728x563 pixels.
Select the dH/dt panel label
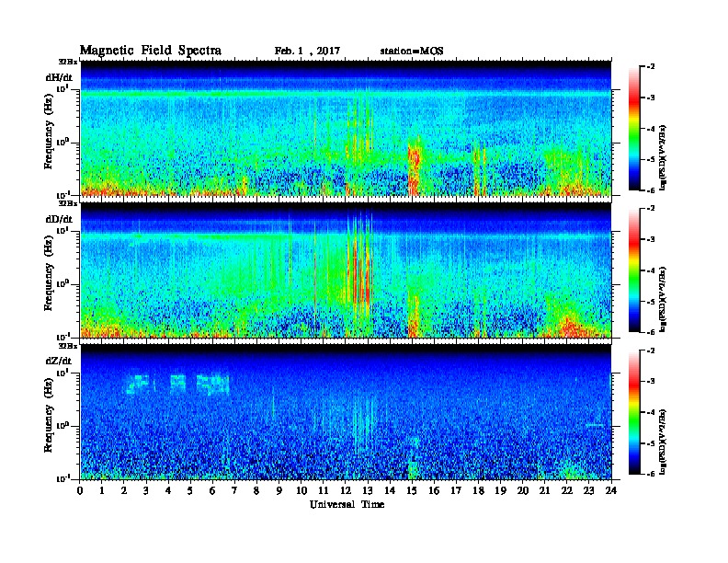click(59, 77)
